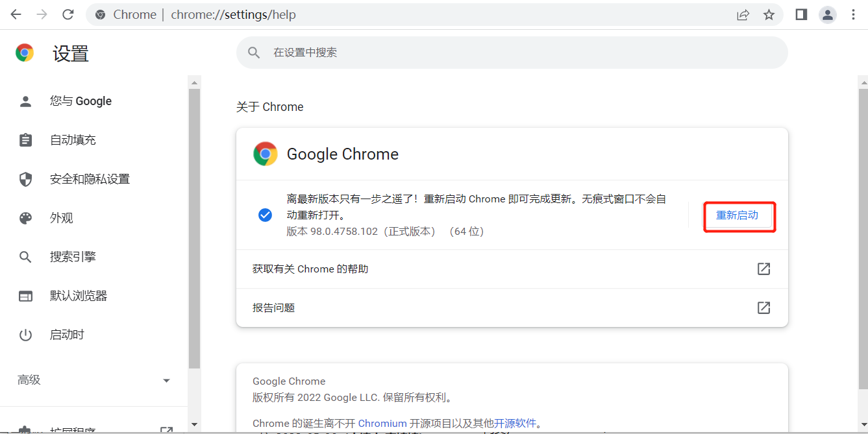Viewport: 868px width, 434px height.
Task: Click the browser window icon for 默认浏览器
Action: point(25,296)
